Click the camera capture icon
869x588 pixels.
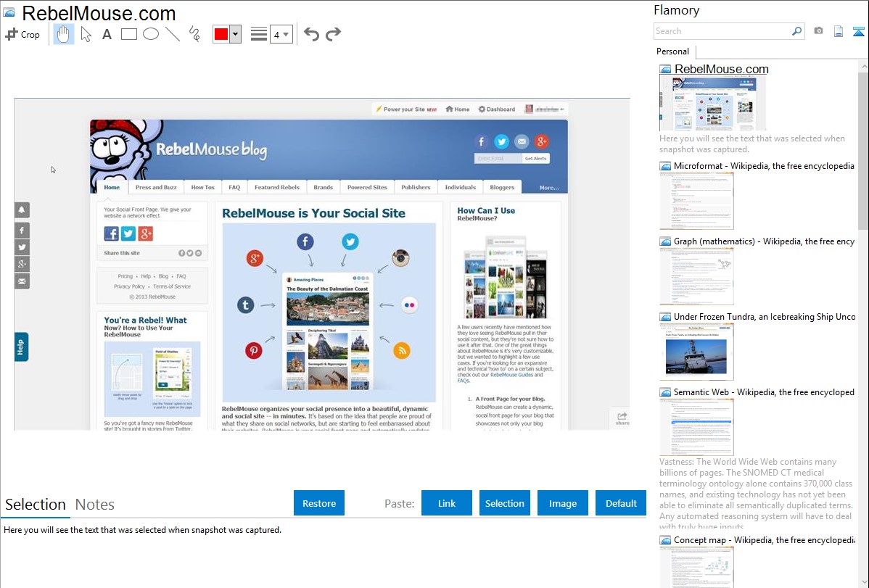click(818, 31)
